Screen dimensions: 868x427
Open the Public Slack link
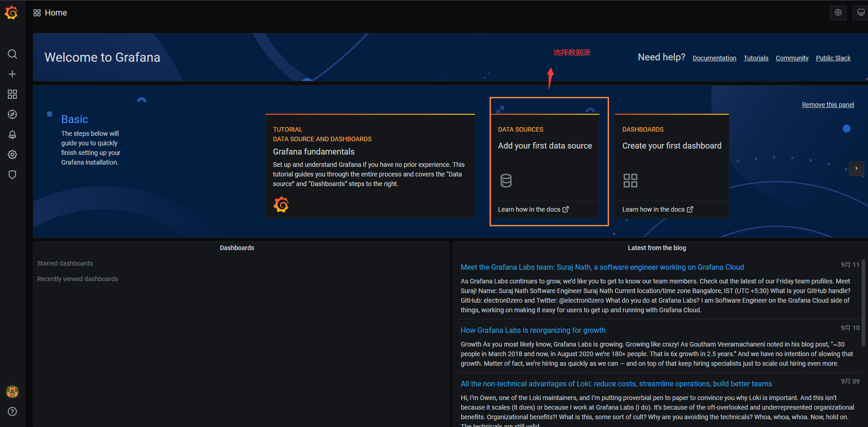tap(833, 58)
